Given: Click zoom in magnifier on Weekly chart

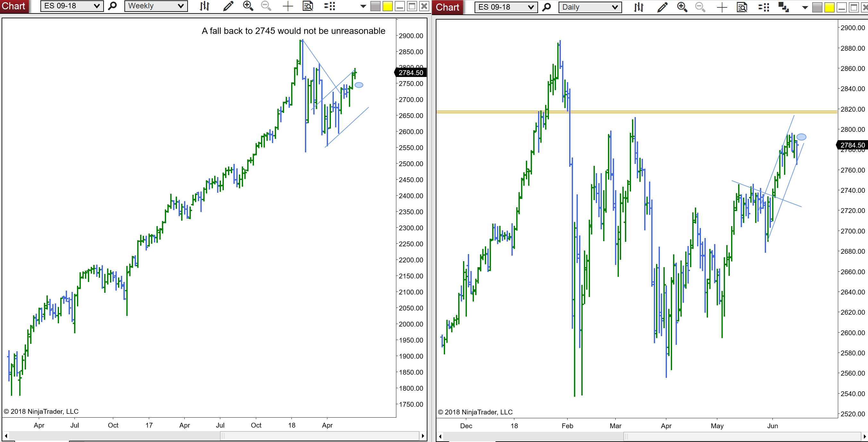Looking at the screenshot, I should click(x=248, y=6).
